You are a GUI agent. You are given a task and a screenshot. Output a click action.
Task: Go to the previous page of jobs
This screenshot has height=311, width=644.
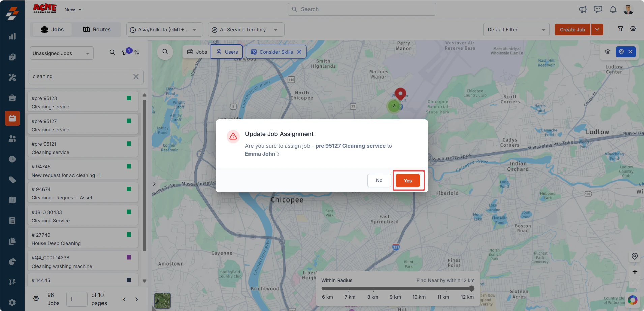124,299
